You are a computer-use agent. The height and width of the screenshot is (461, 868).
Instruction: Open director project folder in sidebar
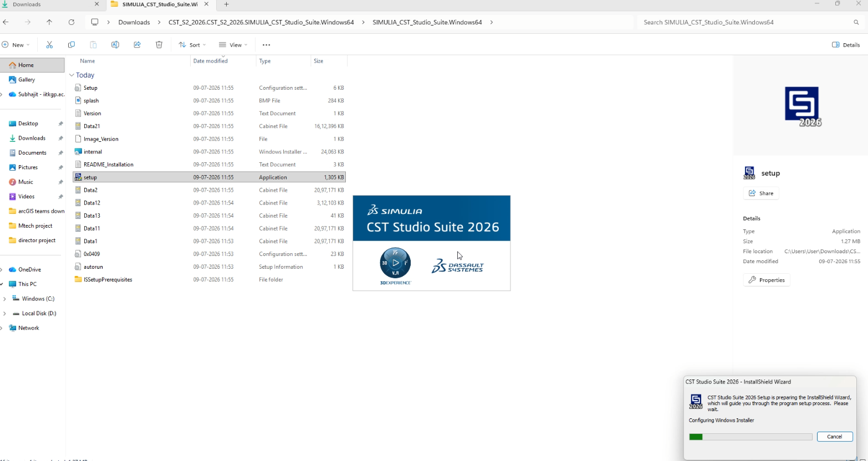pyautogui.click(x=37, y=240)
